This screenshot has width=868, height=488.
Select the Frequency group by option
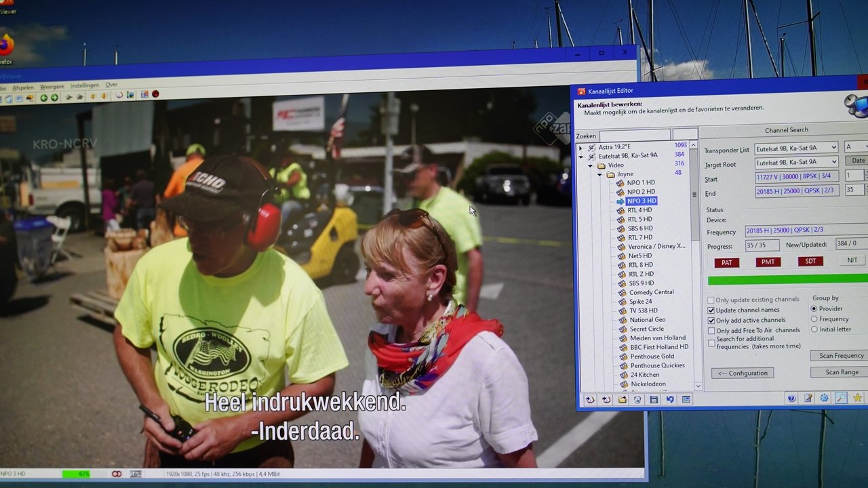click(x=814, y=319)
